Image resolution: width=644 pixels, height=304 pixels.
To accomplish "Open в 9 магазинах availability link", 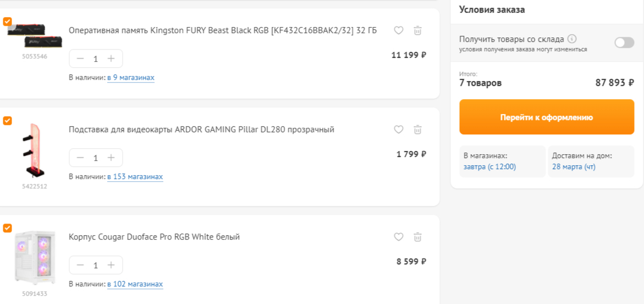I will tap(130, 78).
